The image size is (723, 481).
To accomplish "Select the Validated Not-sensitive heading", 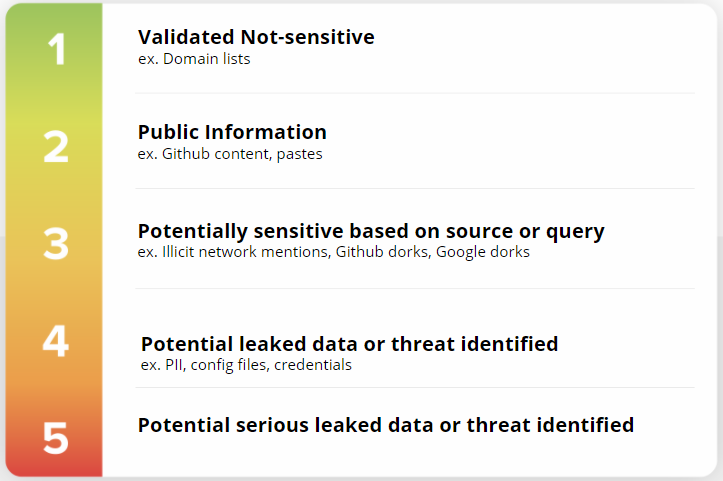I will (x=256, y=37).
